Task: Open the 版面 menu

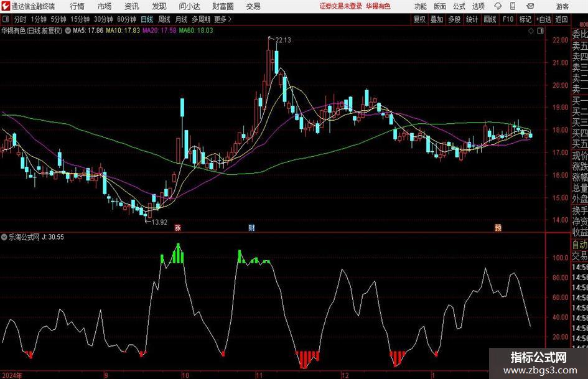Action: (439, 6)
